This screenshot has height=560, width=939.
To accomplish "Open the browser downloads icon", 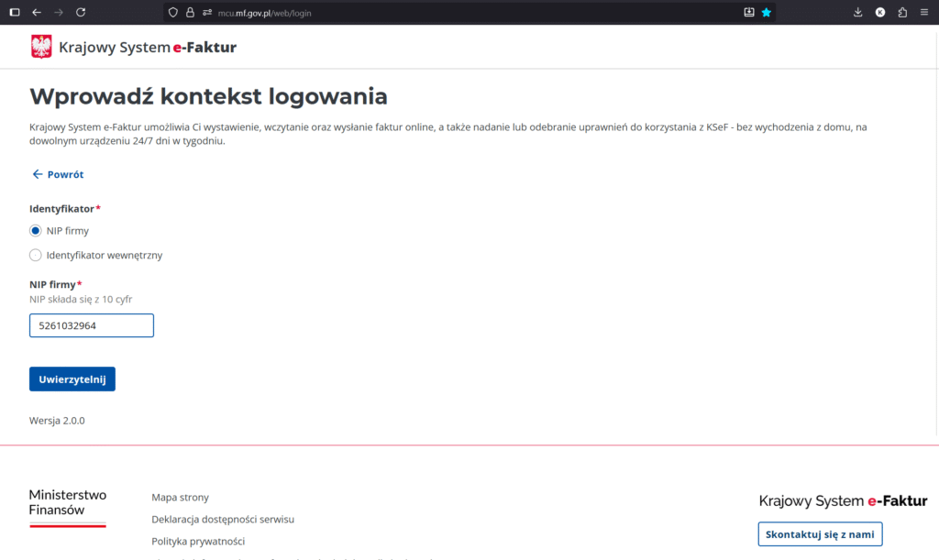I will pos(858,12).
